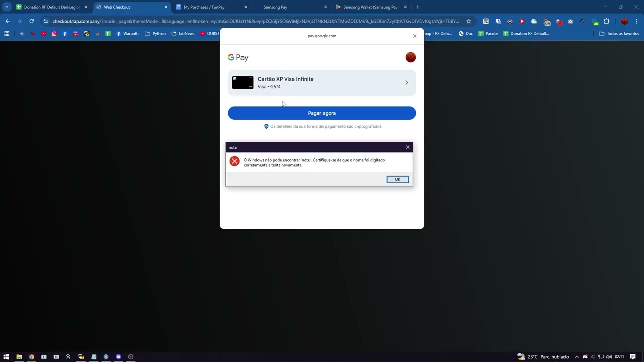
Task: Click the red play-button extension icon
Action: tap(522, 21)
